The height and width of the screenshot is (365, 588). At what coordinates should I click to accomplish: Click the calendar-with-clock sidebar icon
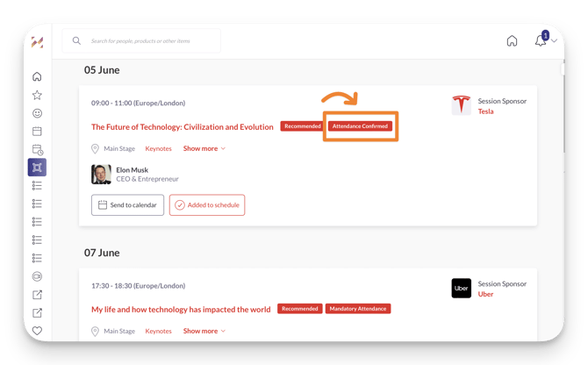click(x=37, y=150)
